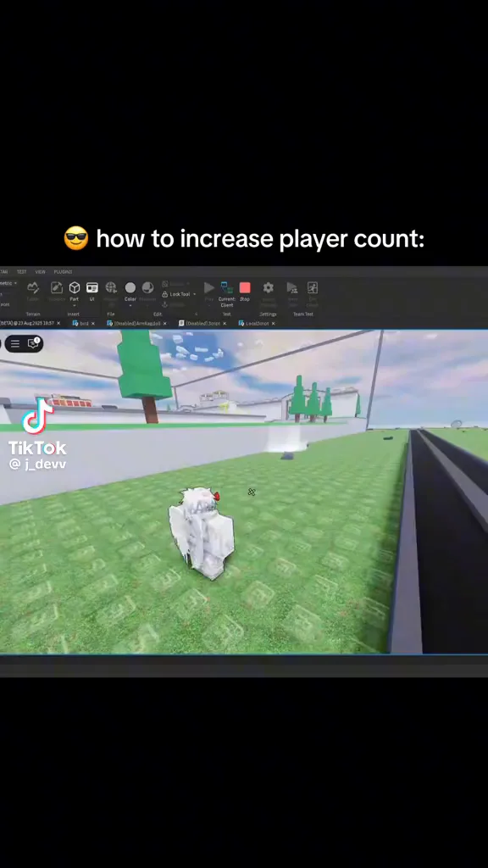Open the TEST ribbon tab
This screenshot has height=868, width=488.
coord(21,272)
